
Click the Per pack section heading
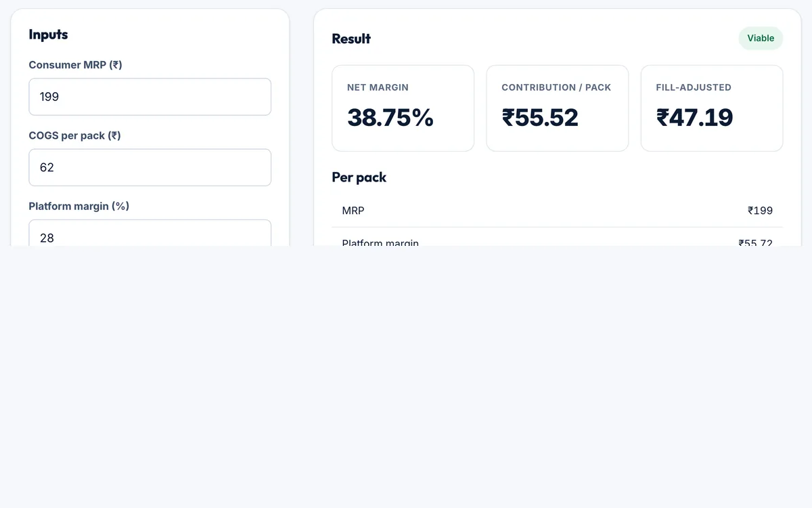[359, 177]
